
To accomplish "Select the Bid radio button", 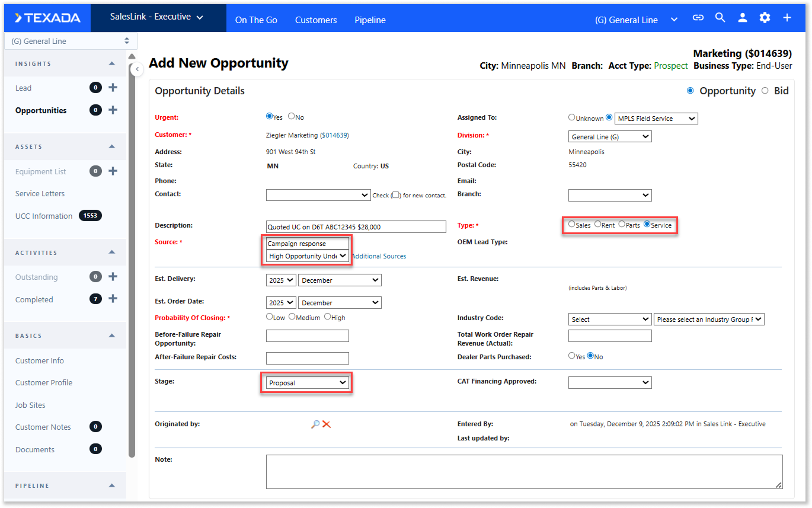I will 765,91.
